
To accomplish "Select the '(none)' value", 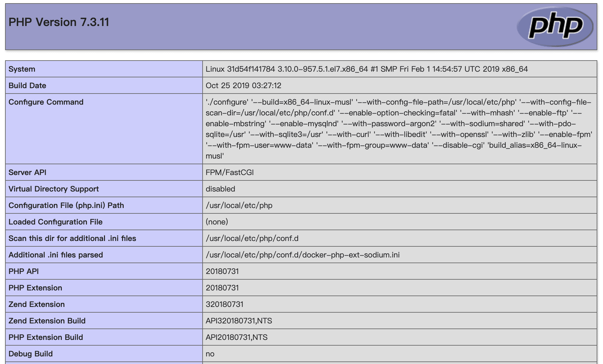I will 217,222.
